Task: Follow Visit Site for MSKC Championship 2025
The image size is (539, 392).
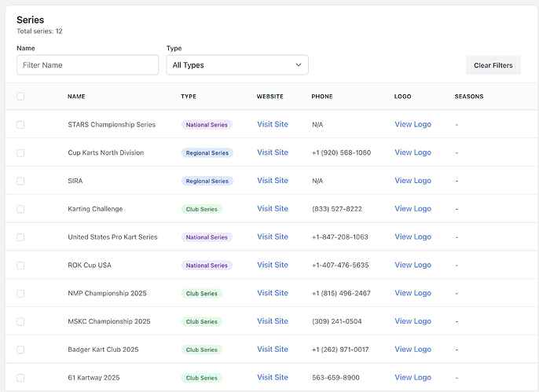Action: pyautogui.click(x=273, y=321)
